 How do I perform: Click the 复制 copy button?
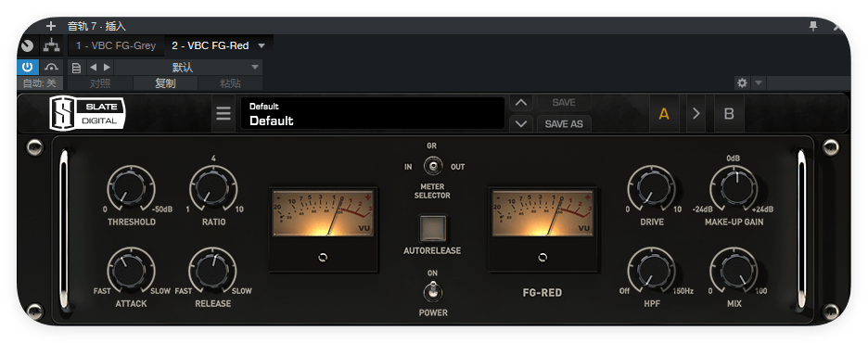tap(165, 83)
